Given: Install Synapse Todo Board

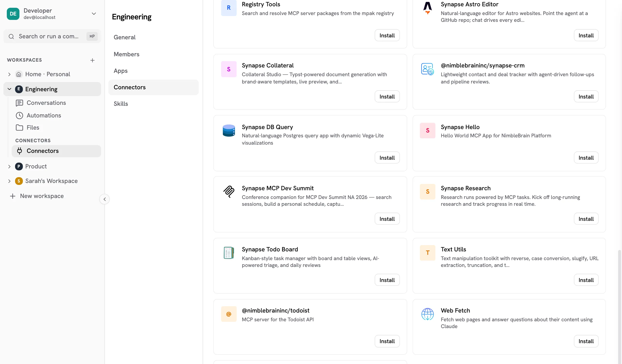Looking at the screenshot, I should click(x=387, y=280).
